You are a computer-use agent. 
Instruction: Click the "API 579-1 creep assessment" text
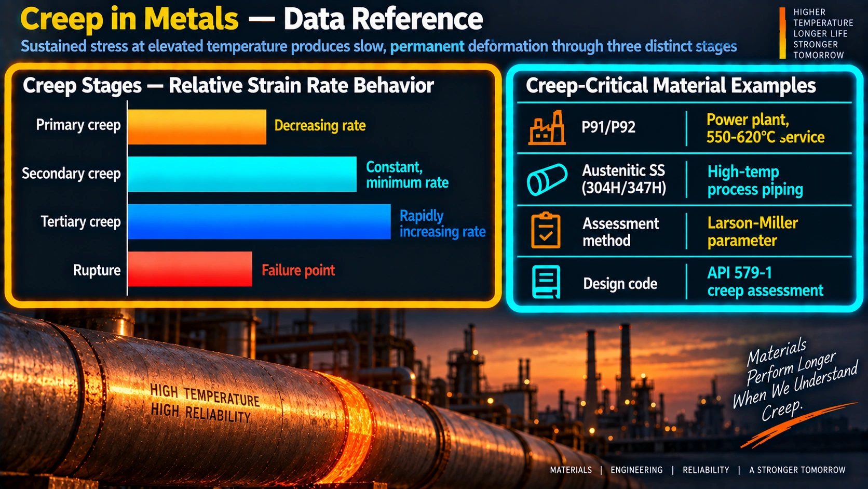pyautogui.click(x=765, y=282)
